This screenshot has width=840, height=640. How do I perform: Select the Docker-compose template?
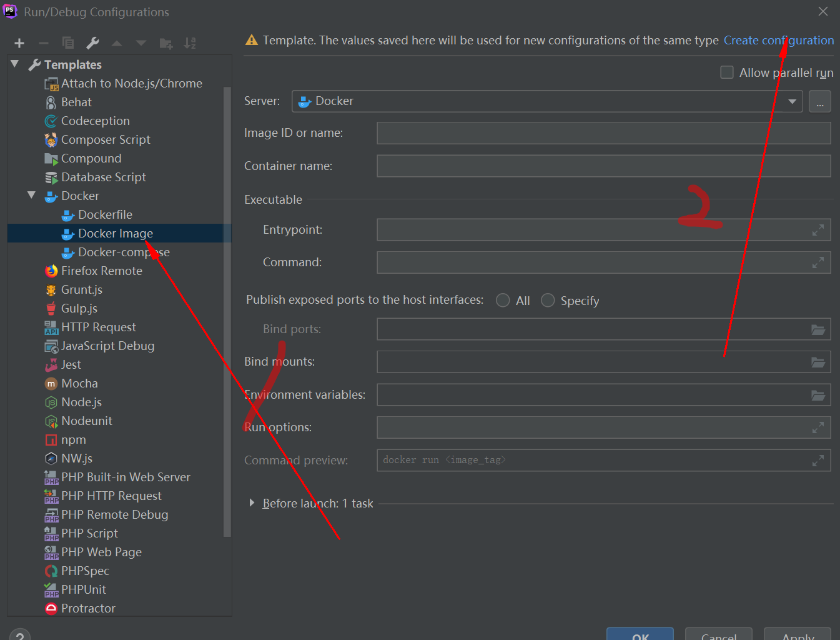[x=119, y=252]
